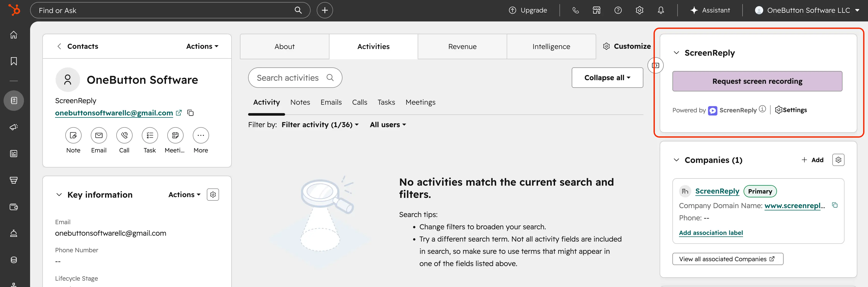The width and height of the screenshot is (868, 287).
Task: Go to Home in left sidebar
Action: pos(14,35)
